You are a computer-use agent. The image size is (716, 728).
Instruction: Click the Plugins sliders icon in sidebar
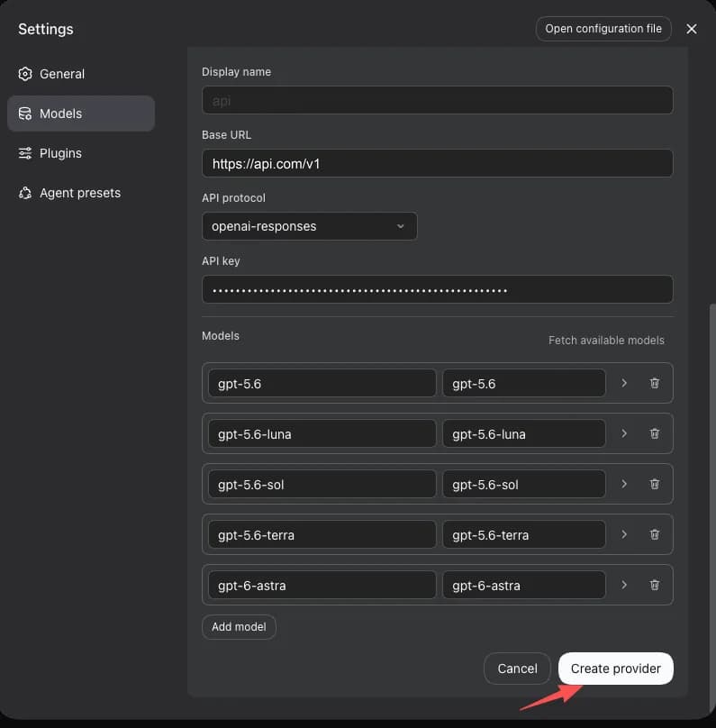tap(25, 153)
